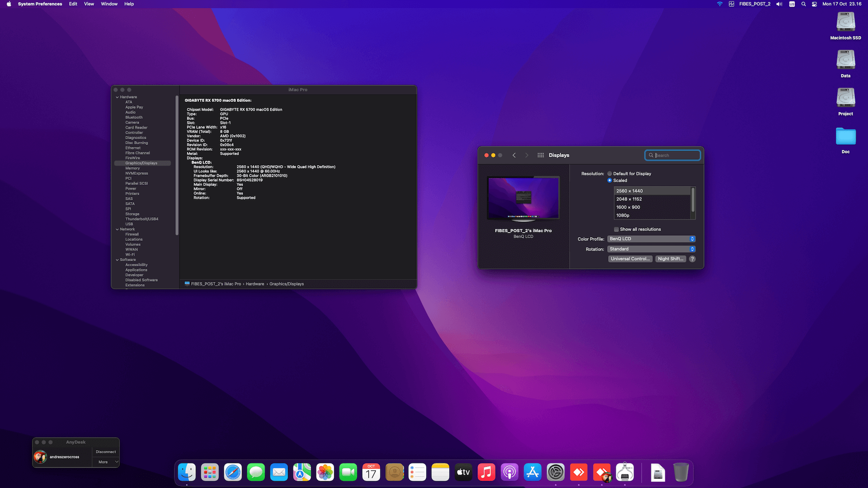Open Reminders from the Dock
Screen dimensions: 868x488
(417, 473)
